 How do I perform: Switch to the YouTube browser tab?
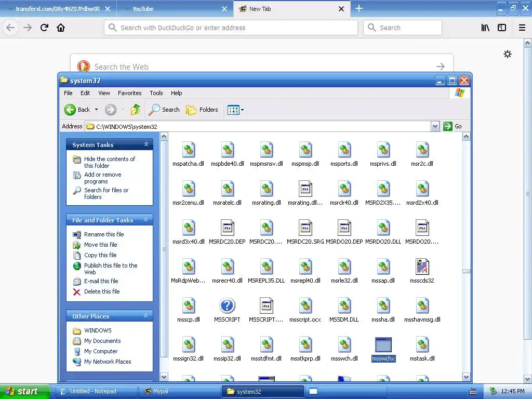click(x=175, y=9)
